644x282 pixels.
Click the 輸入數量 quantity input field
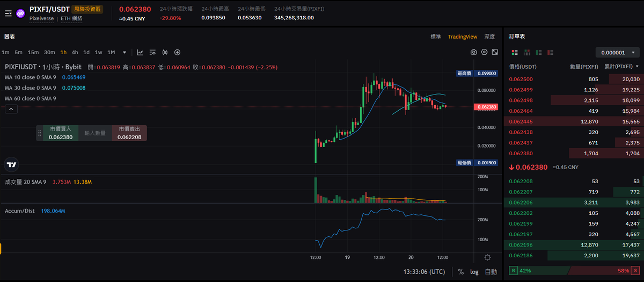tap(94, 133)
